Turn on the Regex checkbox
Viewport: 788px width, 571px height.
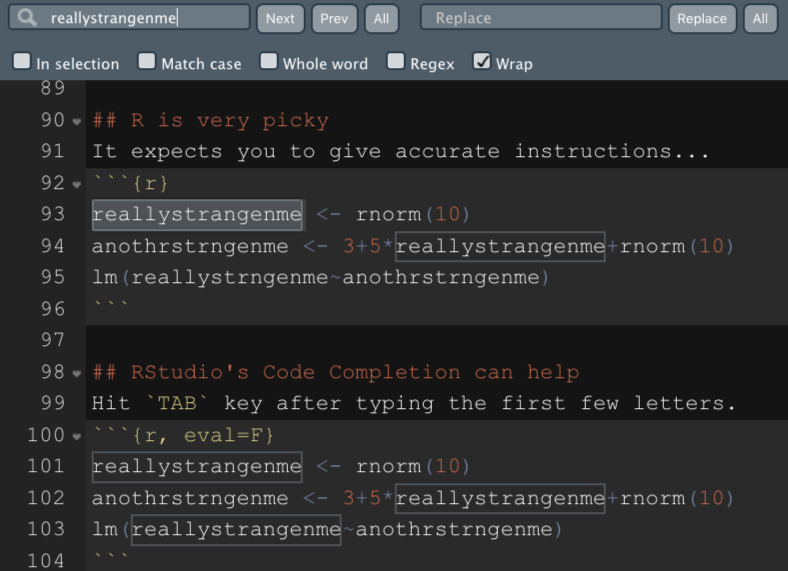click(396, 62)
